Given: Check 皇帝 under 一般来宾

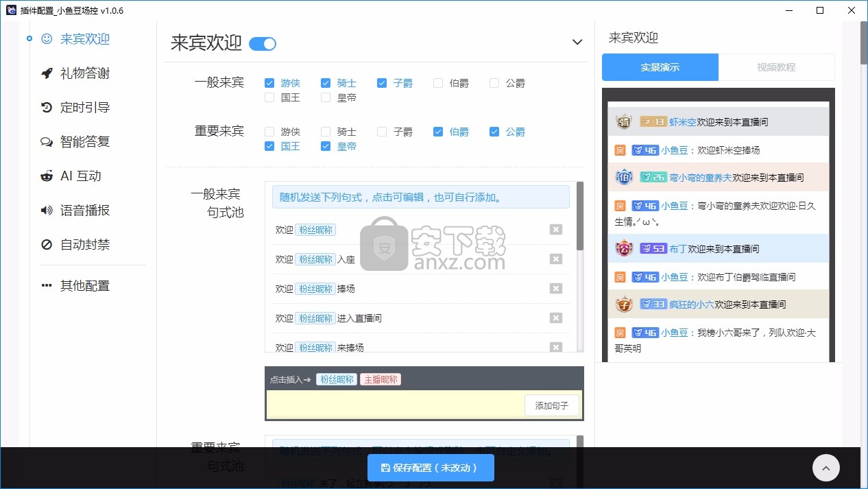Looking at the screenshot, I should 326,97.
